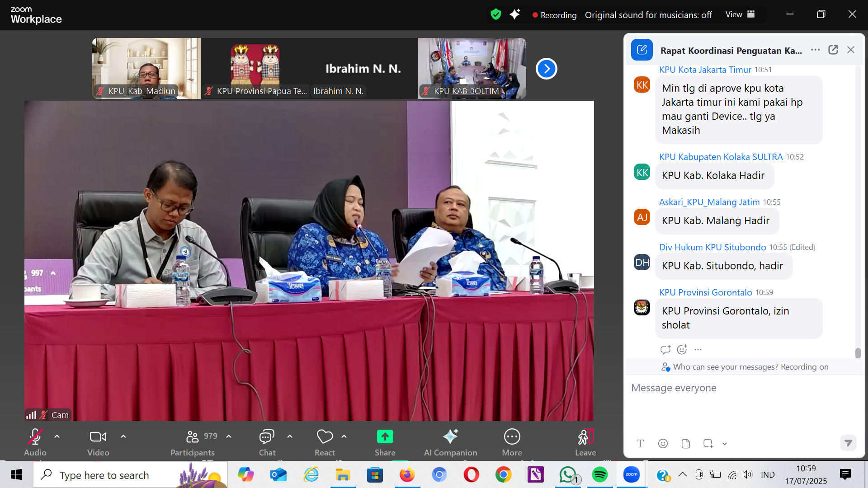Open the participants options arrow
868x488 pixels.
[229, 436]
